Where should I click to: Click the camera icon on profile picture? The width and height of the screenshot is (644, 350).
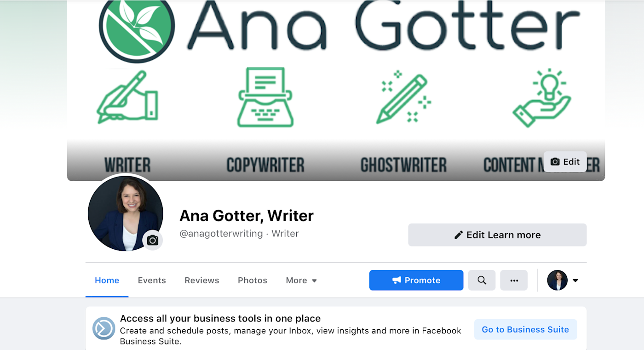pos(153,241)
